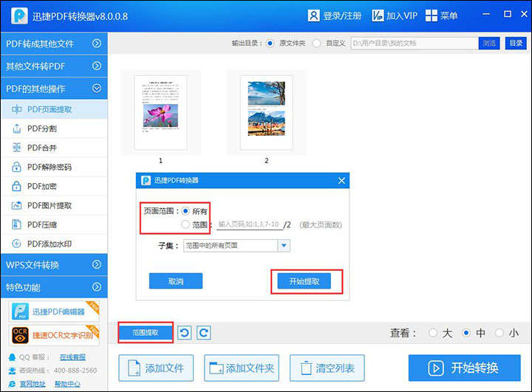Click the PDF encrypt lock icon
Image resolution: width=532 pixels, height=392 pixels.
click(x=16, y=186)
